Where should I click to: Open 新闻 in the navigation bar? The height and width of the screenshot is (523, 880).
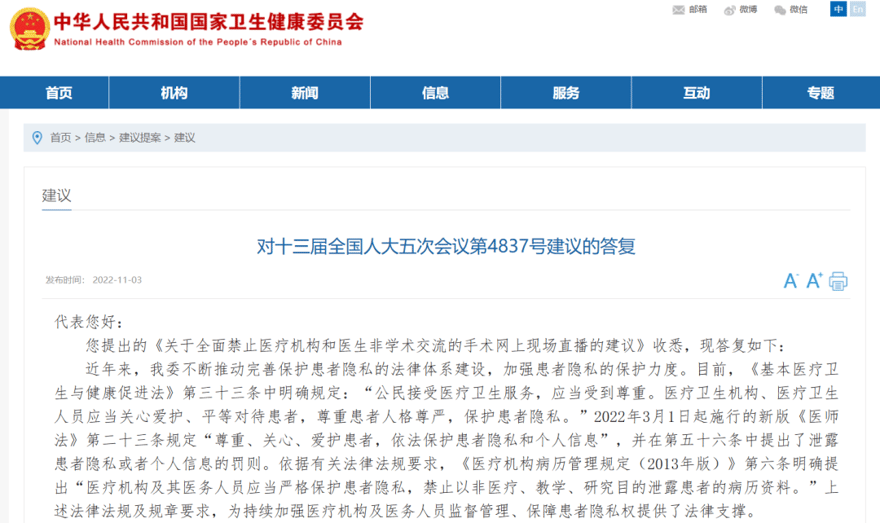pos(305,93)
